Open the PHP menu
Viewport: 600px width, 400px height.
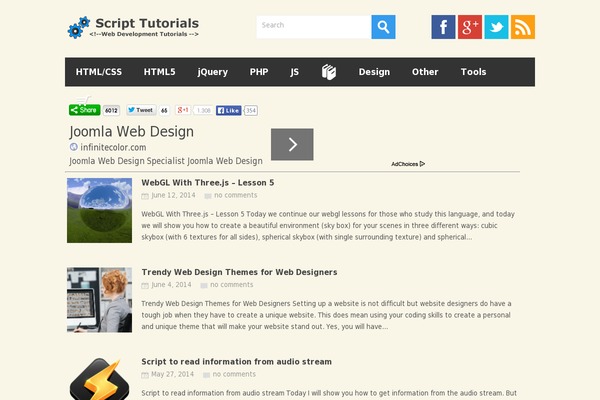click(x=259, y=72)
